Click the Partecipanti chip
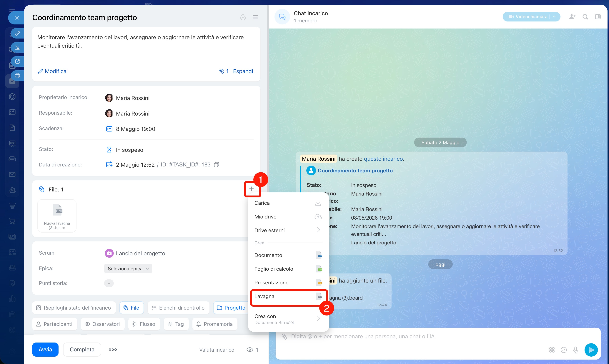This screenshot has width=609, height=364. pos(55,324)
